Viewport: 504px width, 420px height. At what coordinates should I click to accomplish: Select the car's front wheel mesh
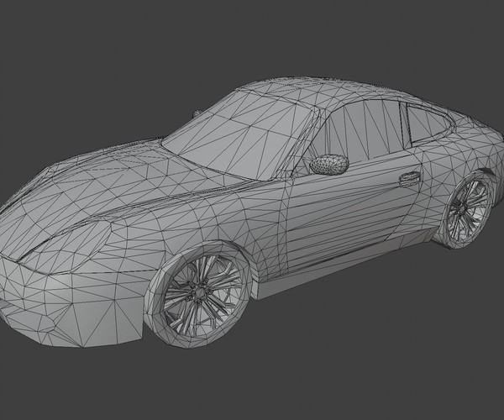198,293
